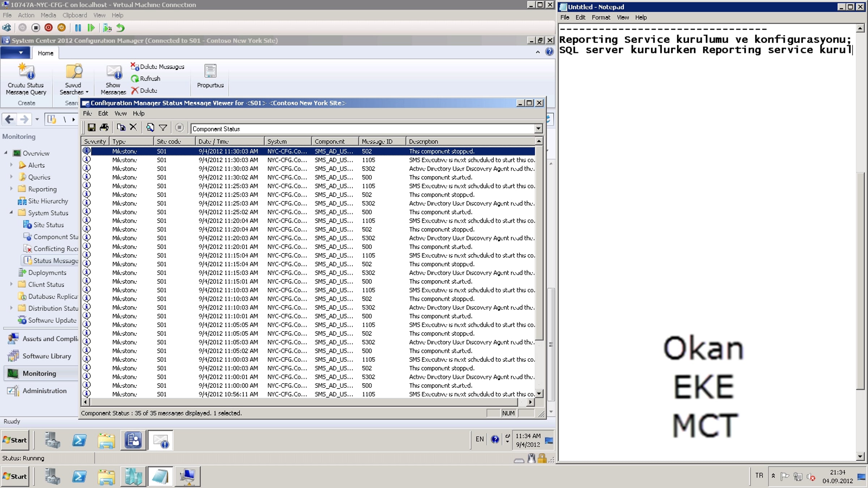
Task: Collapse the Overview tree node
Action: point(6,153)
